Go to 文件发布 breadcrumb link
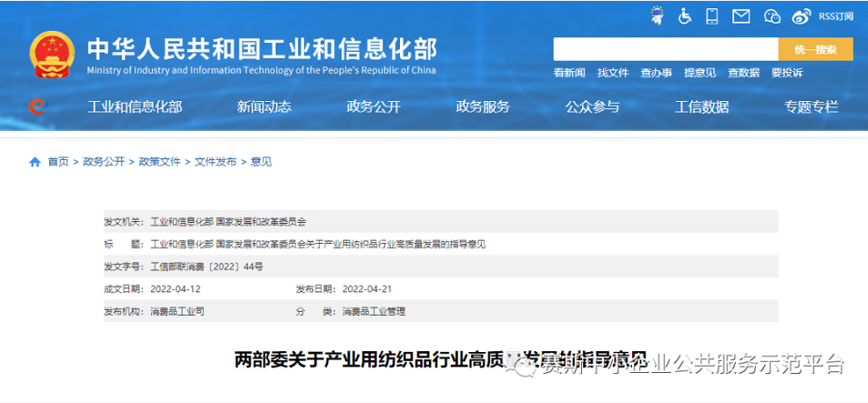The width and height of the screenshot is (868, 403). pyautogui.click(x=215, y=162)
